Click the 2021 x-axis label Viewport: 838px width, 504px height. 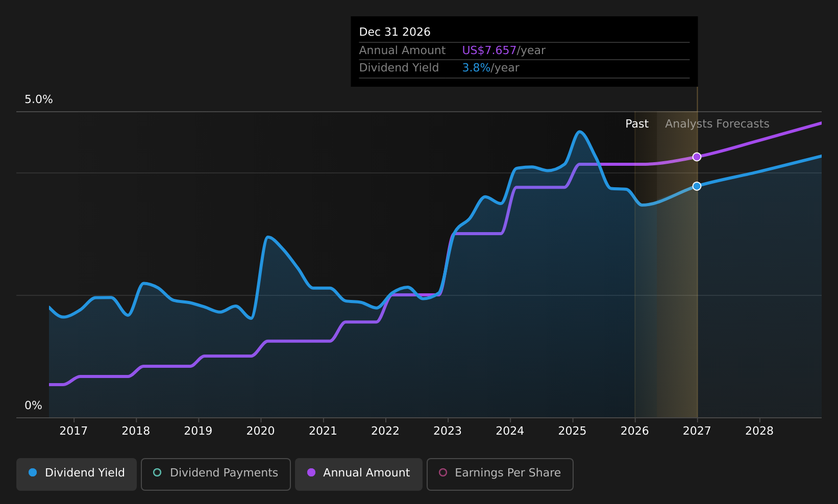[323, 431]
